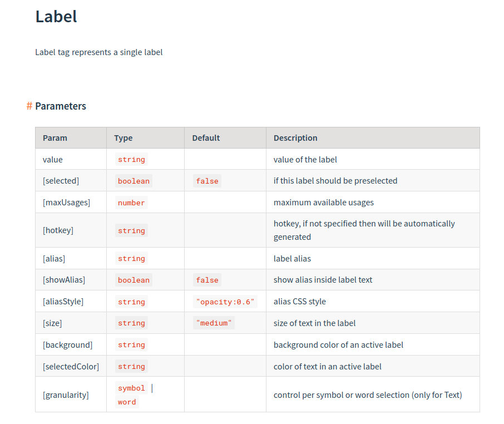Viewport: 504px width, 424px height.
Task: Click the Type column header
Action: click(x=123, y=137)
